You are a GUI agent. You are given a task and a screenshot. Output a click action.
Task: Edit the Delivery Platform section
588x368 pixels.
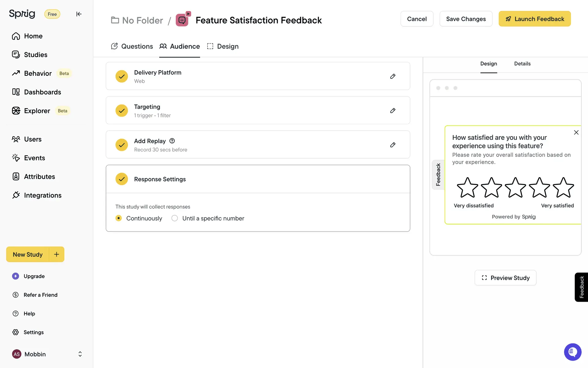tap(393, 76)
